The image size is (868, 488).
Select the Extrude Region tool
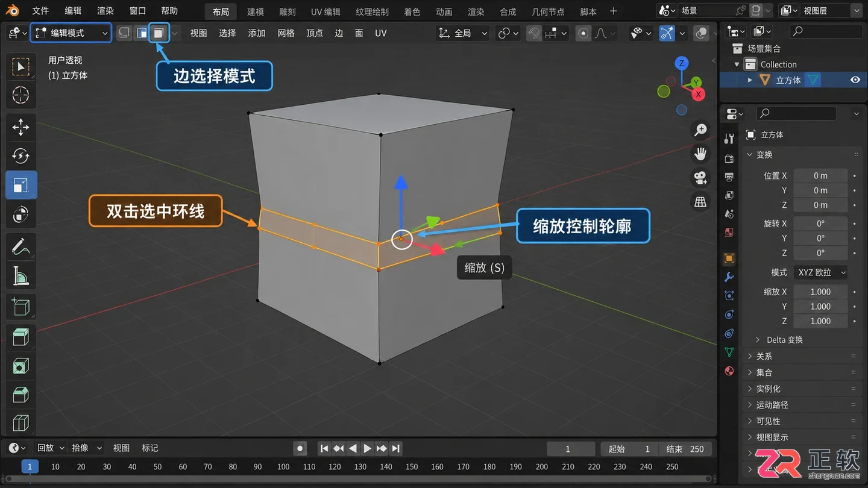click(21, 337)
